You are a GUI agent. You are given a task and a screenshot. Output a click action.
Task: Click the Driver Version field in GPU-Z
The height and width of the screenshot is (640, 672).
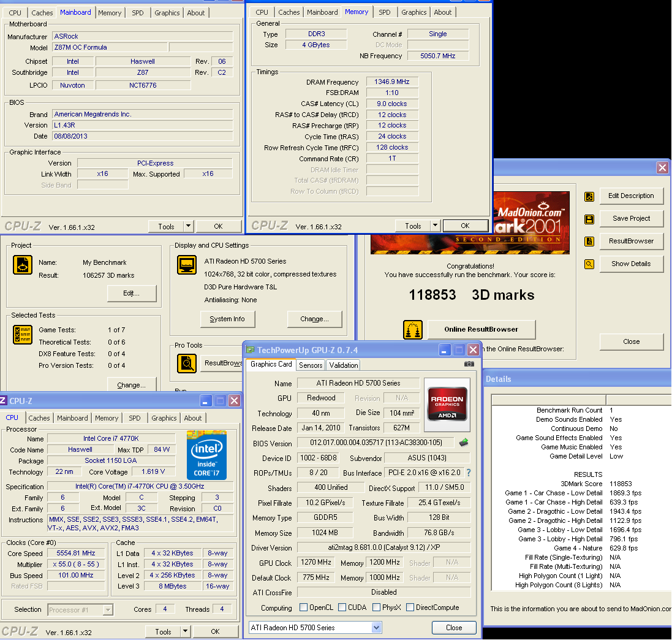point(383,548)
